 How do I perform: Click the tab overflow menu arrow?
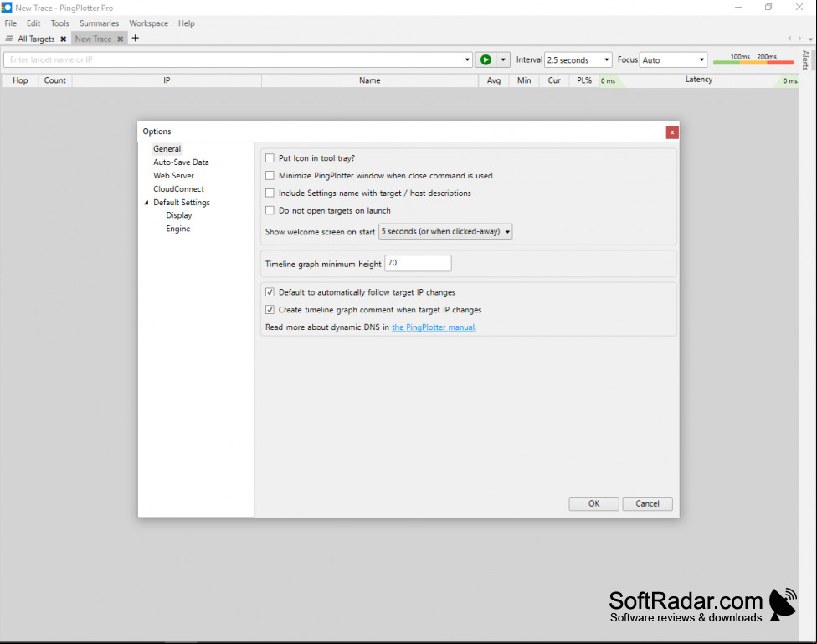(810, 39)
